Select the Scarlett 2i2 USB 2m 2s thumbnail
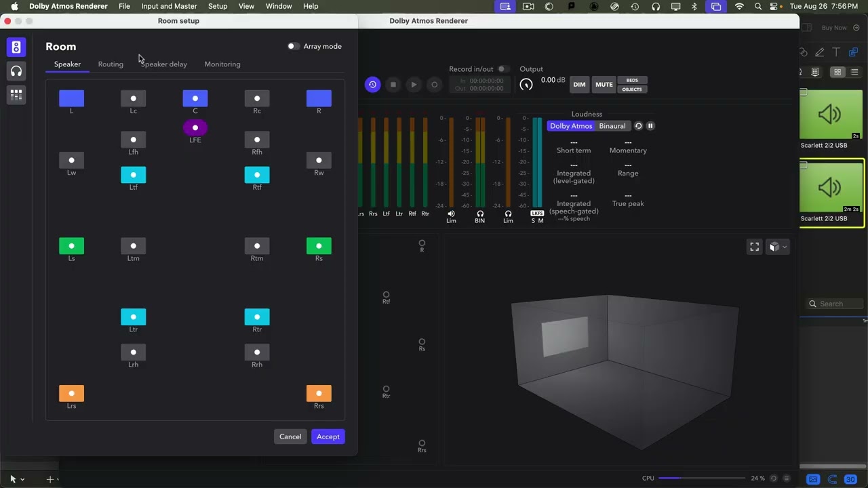The height and width of the screenshot is (488, 868). coord(831,187)
